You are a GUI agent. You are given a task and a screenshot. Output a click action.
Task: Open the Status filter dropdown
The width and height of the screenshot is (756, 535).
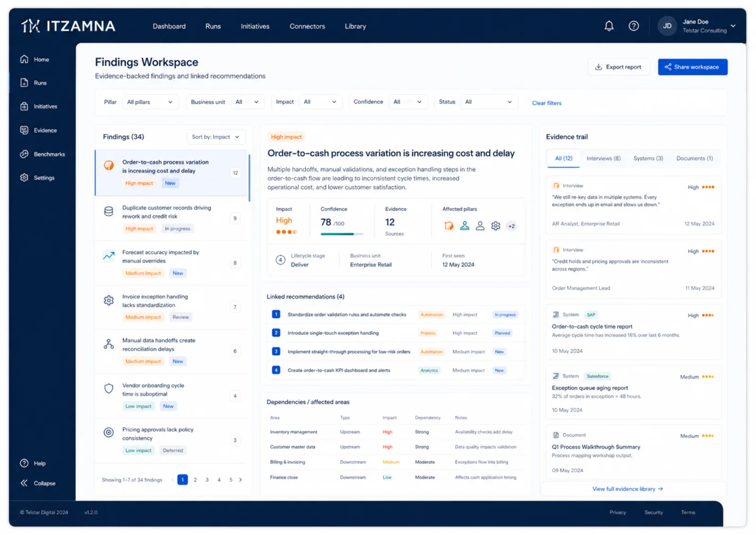pyautogui.click(x=489, y=102)
